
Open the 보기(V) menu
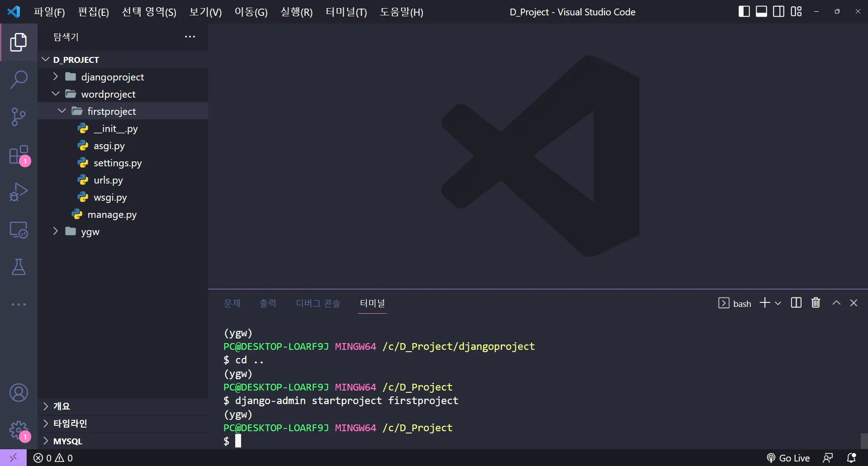point(205,12)
